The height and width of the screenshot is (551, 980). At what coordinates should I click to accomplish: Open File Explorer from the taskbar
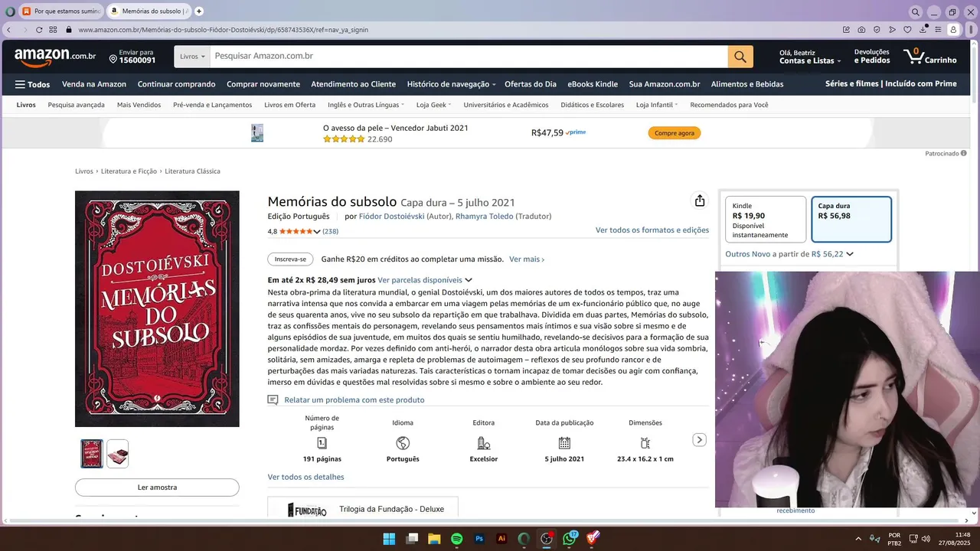[x=434, y=539]
